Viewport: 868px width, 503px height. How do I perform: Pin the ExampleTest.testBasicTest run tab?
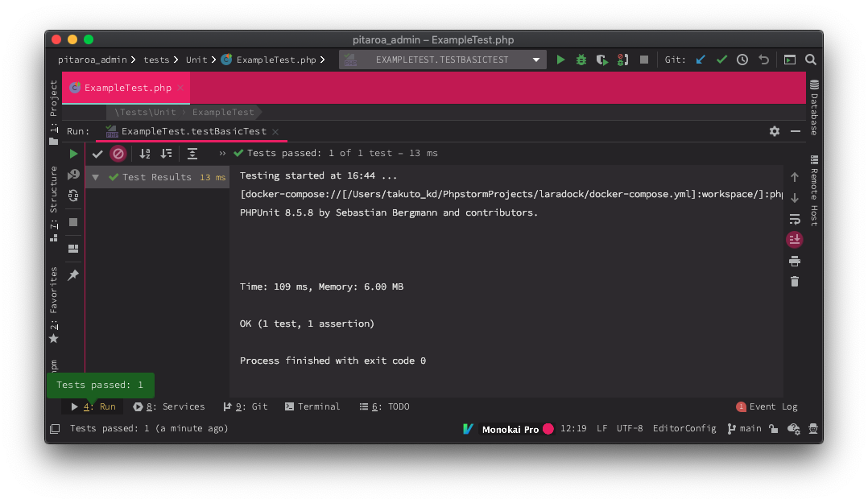73,275
